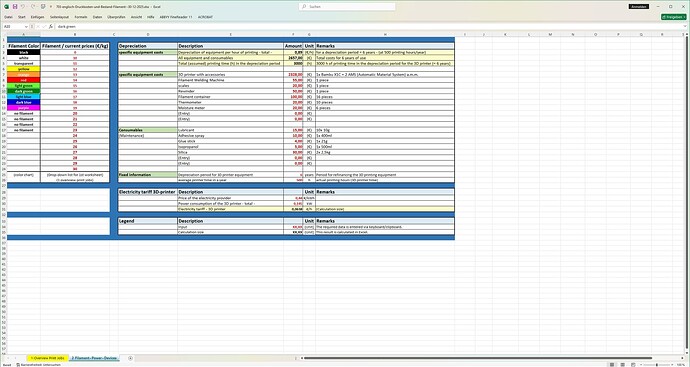Click the Suchen search box

click(347, 7)
